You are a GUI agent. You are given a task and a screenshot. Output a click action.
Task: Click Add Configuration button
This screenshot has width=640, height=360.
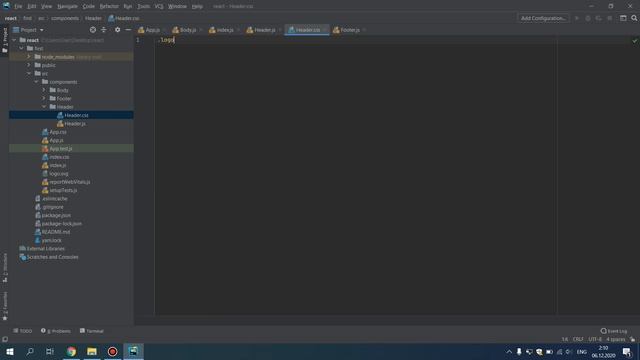[543, 18]
